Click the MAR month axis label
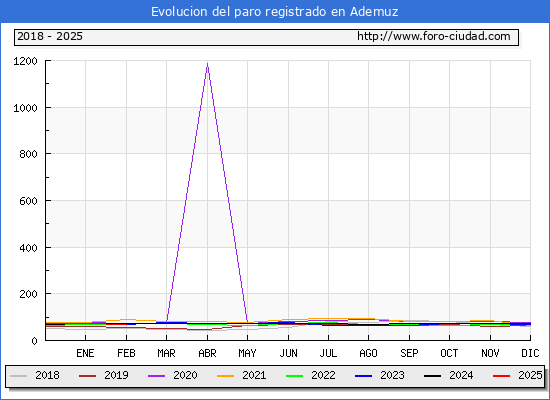550x400 pixels. coord(166,353)
